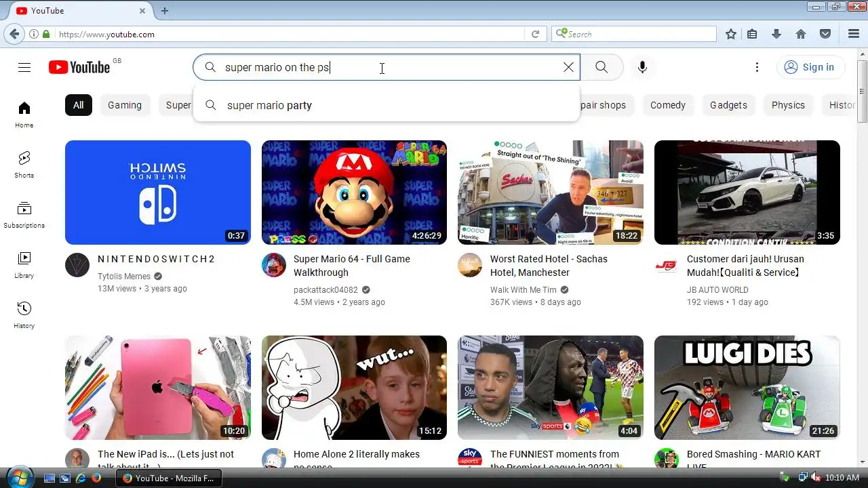
Task: Click the YouTube - Mozilla Firefox taskbar button
Action: tap(168, 478)
